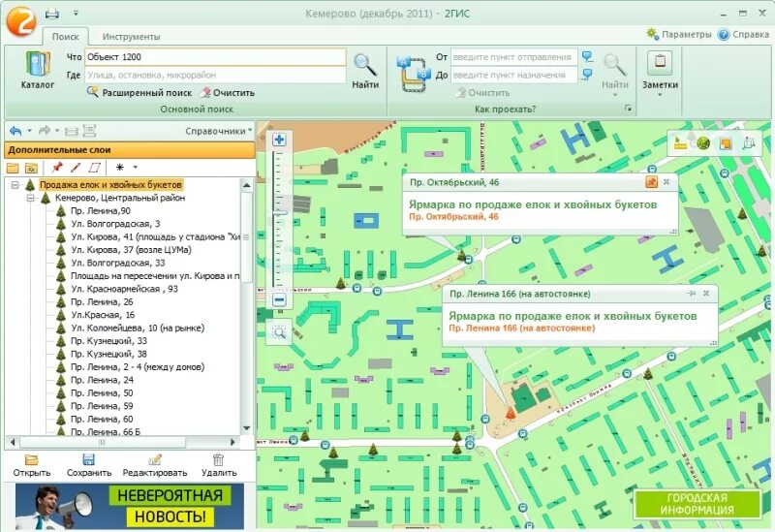This screenshot has width=775, height=532.
Task: Expand the Заметки dropdown arrow
Action: (660, 94)
